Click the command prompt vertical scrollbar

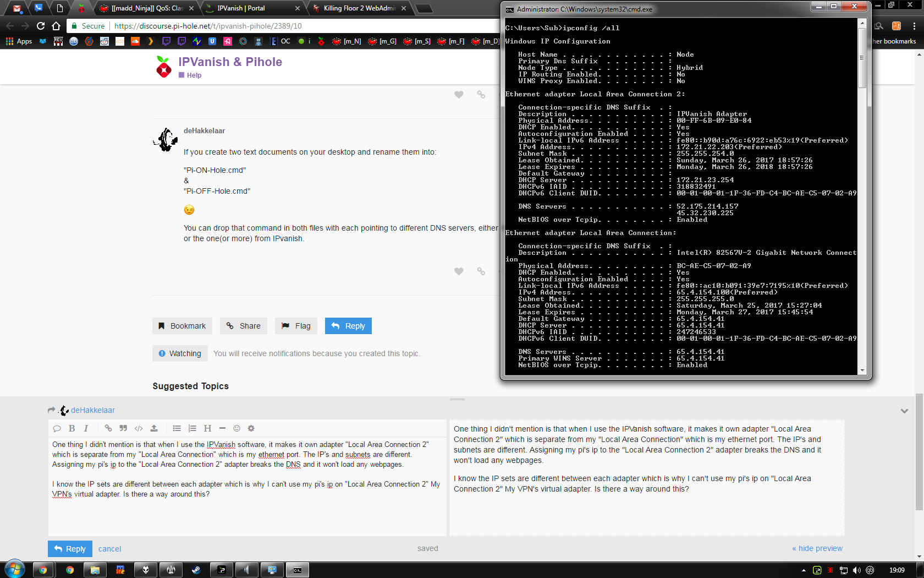(x=862, y=197)
